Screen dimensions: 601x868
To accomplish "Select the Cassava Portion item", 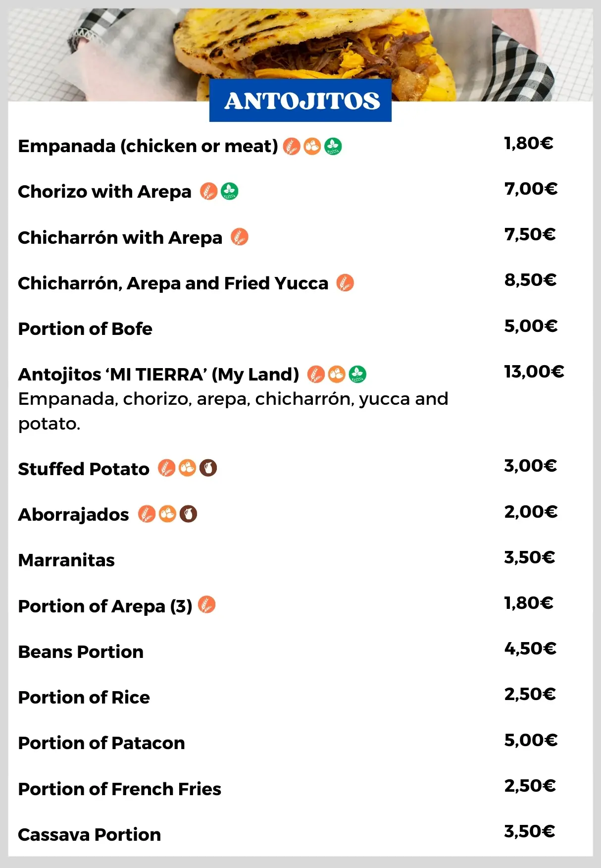I will [x=90, y=835].
